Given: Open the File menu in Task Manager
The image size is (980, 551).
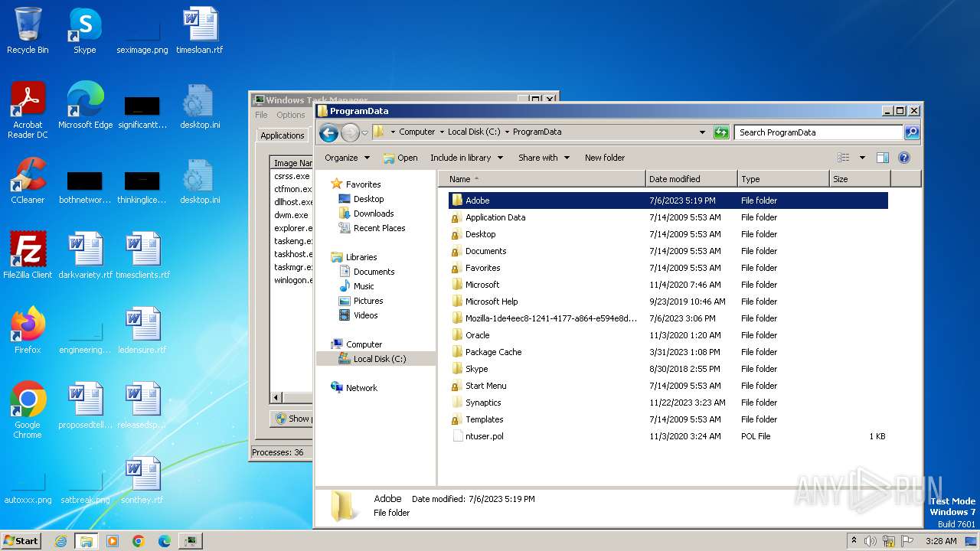Looking at the screenshot, I should (x=261, y=115).
